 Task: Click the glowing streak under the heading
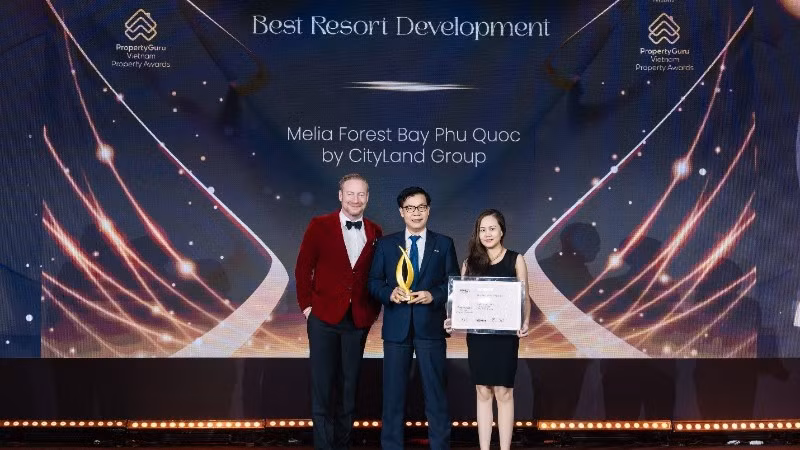(x=410, y=86)
